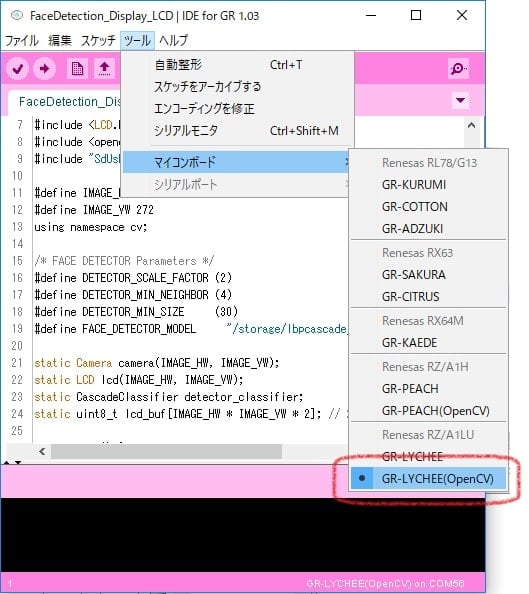
Task: Open the Serial Monitor magnifier icon
Action: point(459,69)
